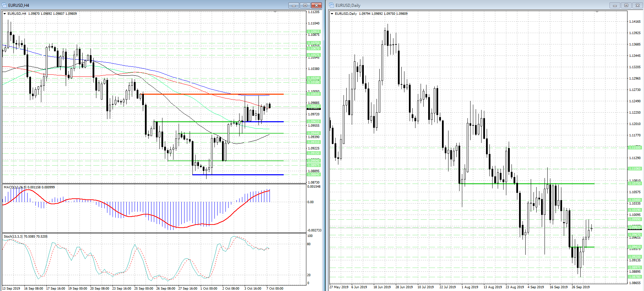Close the EURUSD,H4 chart window

click(x=316, y=5)
